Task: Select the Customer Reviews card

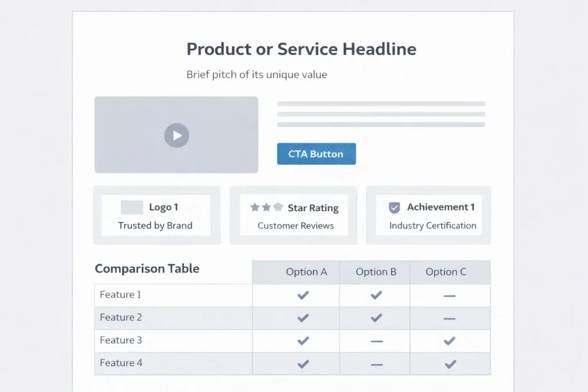Action: pyautogui.click(x=293, y=215)
